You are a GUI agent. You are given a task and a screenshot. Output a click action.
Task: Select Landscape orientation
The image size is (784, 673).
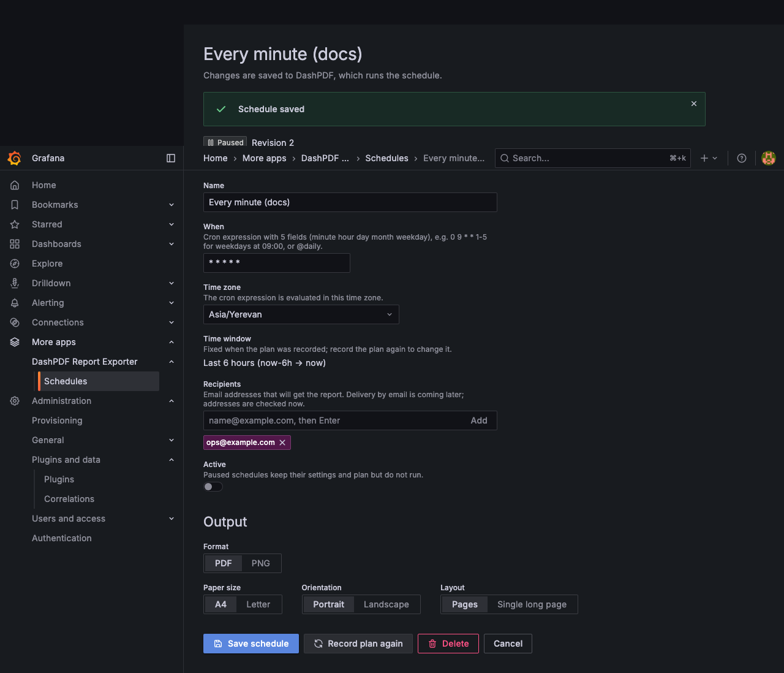pos(386,604)
